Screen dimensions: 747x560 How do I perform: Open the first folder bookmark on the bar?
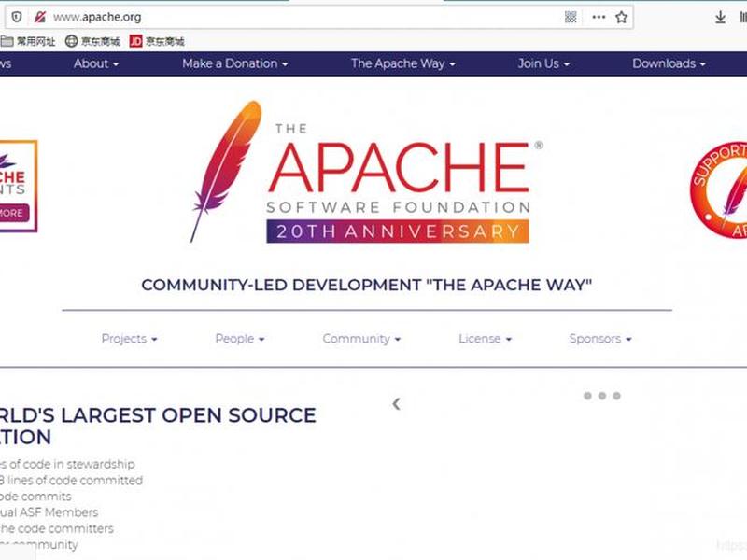28,41
